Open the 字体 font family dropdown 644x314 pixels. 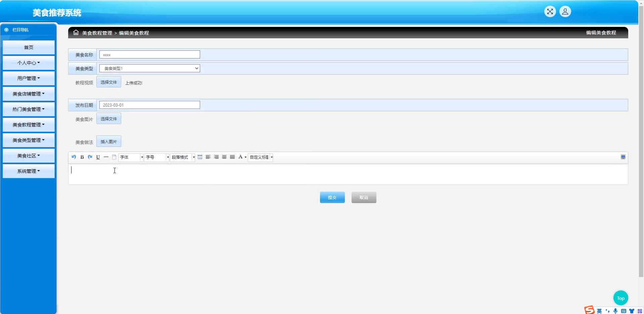coord(131,157)
